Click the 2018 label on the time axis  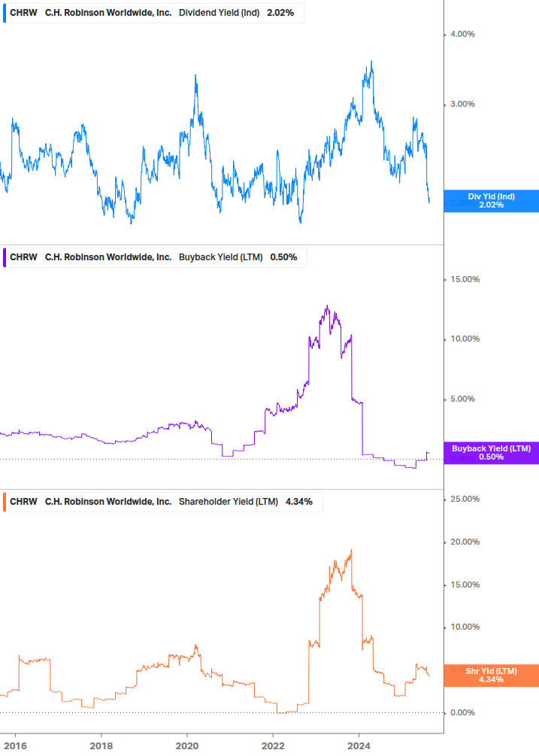pyautogui.click(x=101, y=746)
